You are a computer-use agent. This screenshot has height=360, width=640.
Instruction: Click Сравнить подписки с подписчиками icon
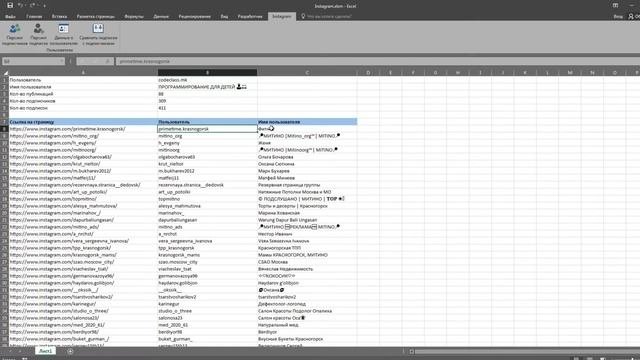98,34
